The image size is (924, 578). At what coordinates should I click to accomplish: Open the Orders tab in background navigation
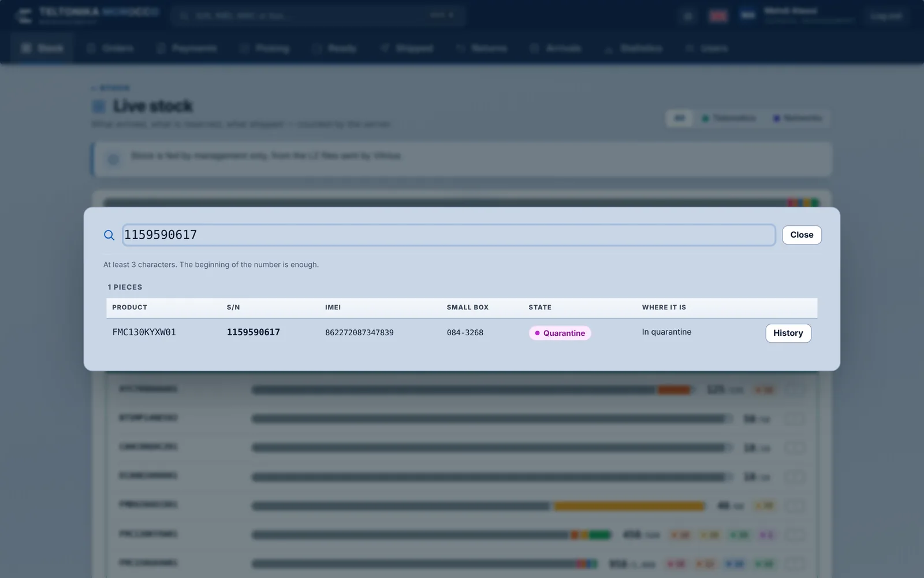click(x=110, y=48)
